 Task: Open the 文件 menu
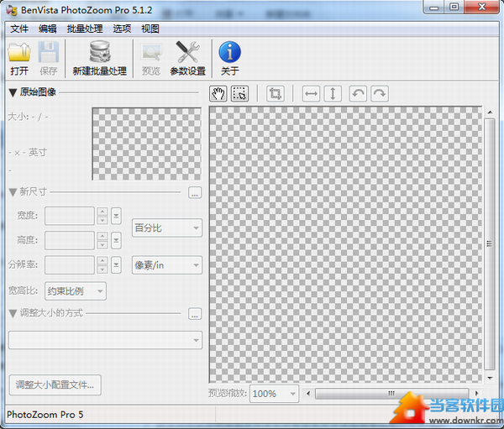point(19,29)
